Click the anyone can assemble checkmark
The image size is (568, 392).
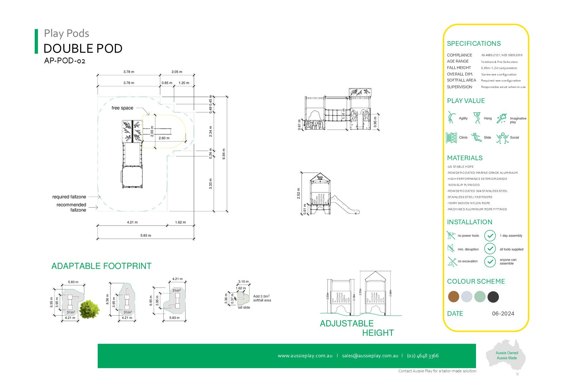(x=490, y=261)
